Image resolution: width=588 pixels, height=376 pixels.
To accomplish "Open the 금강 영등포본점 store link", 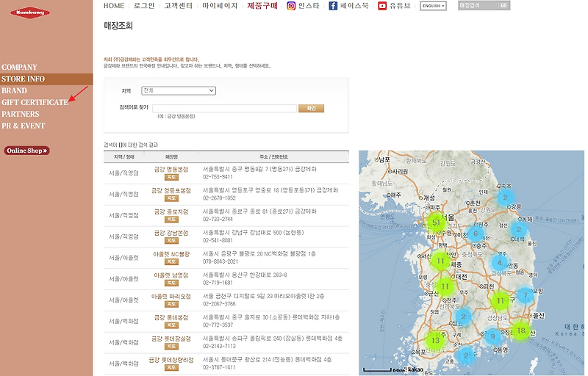I will point(171,191).
